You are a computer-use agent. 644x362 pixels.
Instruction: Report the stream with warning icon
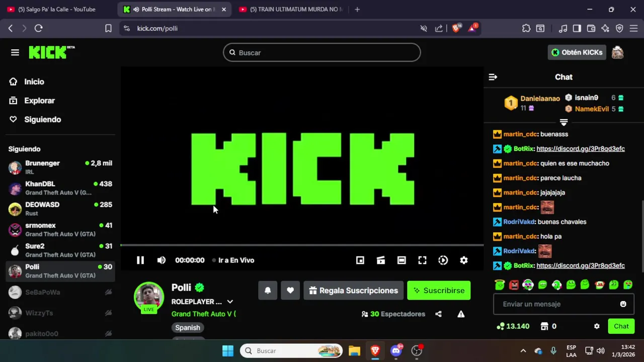click(x=461, y=314)
